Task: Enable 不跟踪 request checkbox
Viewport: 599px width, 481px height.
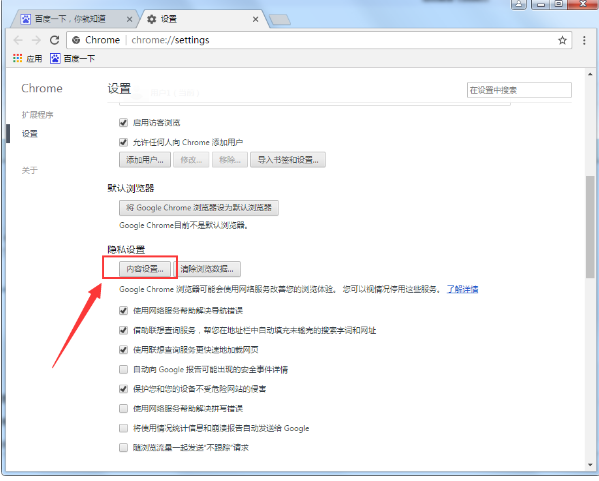Action: (123, 448)
